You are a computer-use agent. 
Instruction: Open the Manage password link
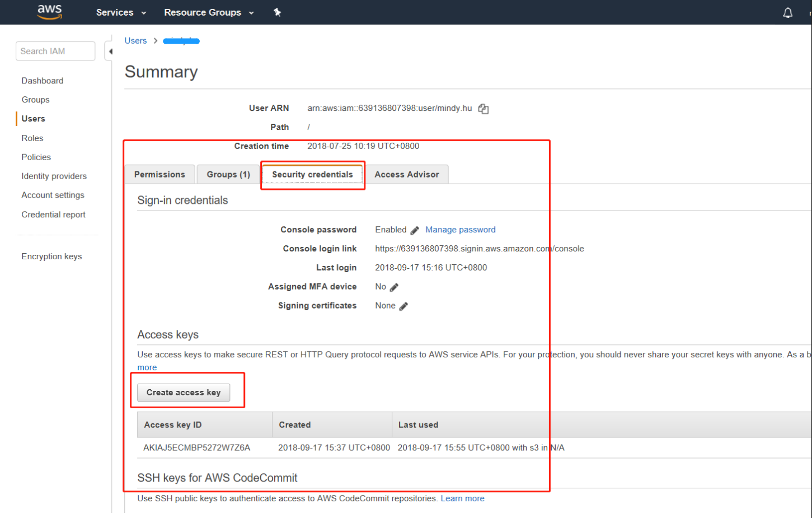click(460, 230)
